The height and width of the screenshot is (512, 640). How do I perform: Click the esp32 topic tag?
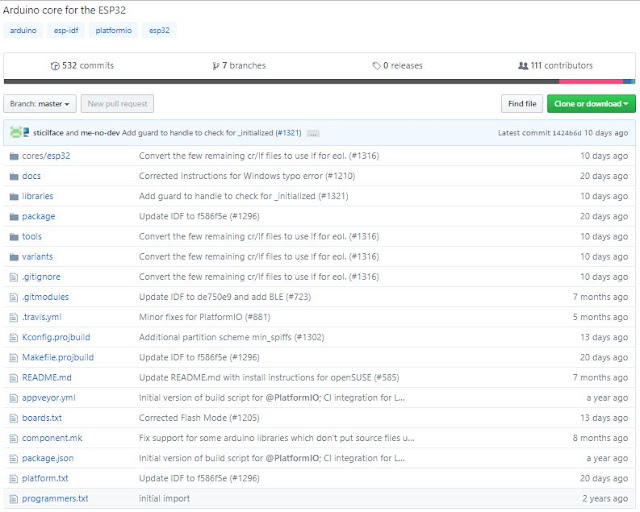[x=159, y=30]
